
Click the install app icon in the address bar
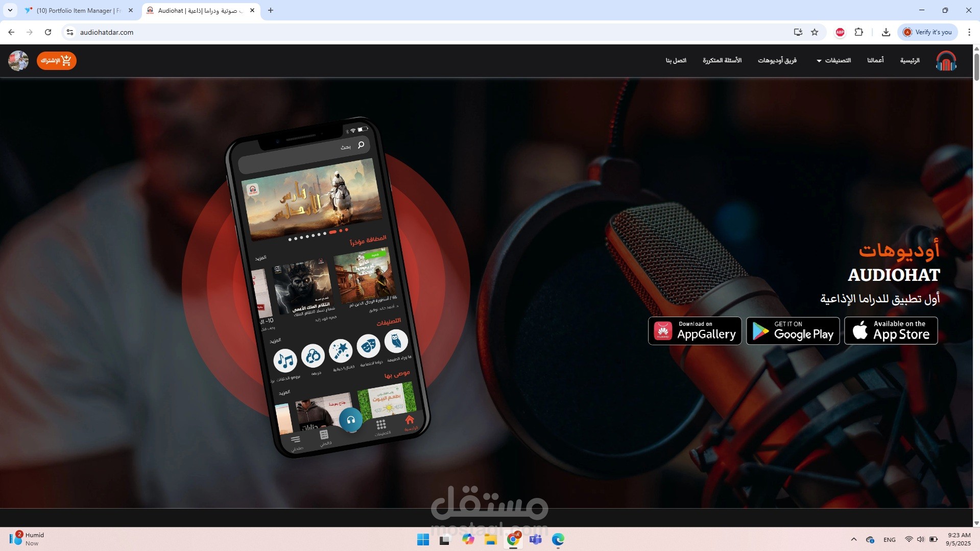798,32
